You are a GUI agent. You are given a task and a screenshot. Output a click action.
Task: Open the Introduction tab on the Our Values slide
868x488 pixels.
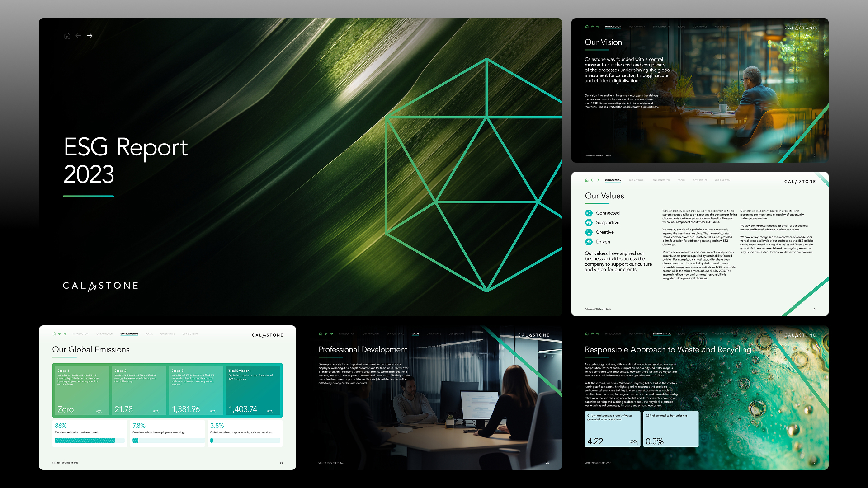coord(613,180)
